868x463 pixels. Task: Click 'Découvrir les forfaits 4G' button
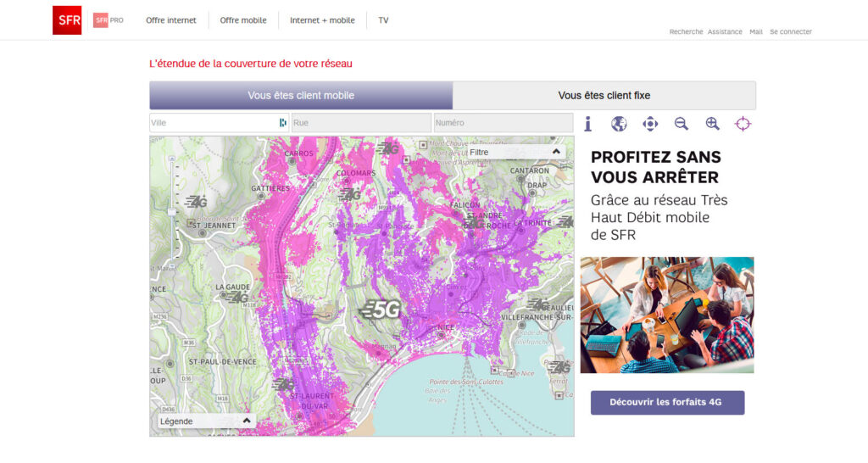(x=667, y=403)
